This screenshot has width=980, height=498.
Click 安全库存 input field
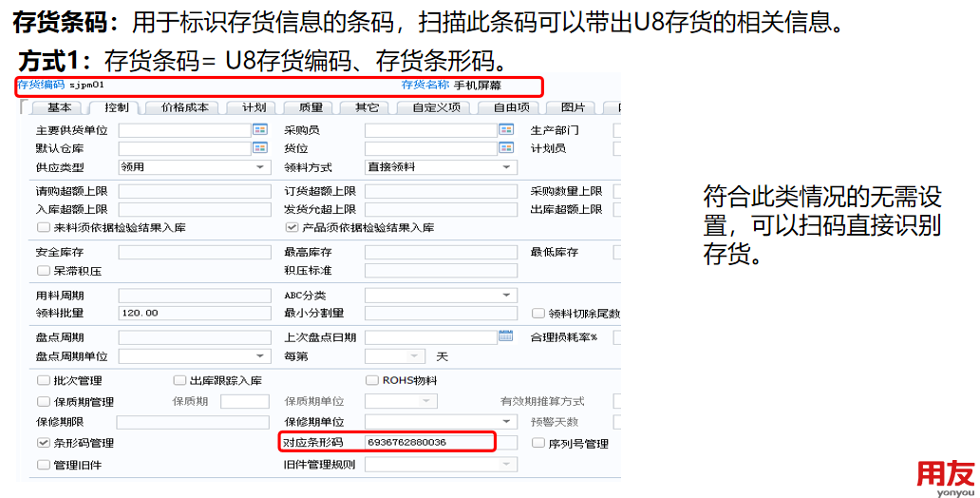point(195,252)
